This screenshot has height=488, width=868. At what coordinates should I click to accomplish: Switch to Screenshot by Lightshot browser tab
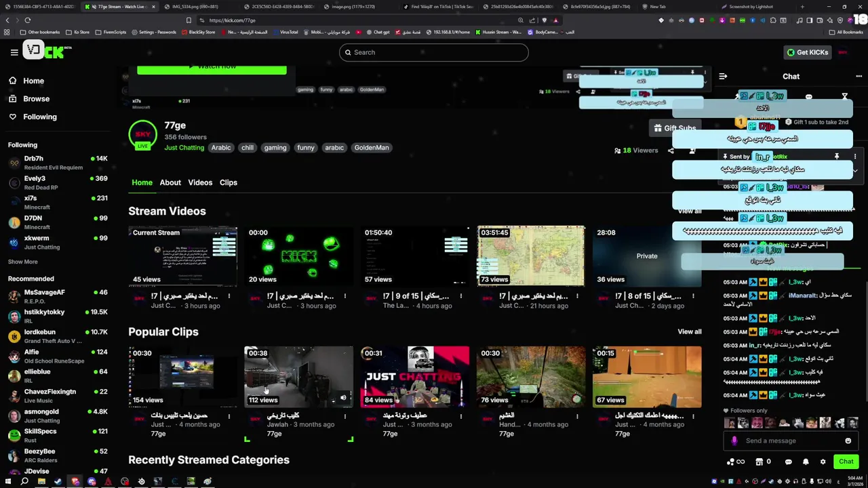click(x=750, y=7)
